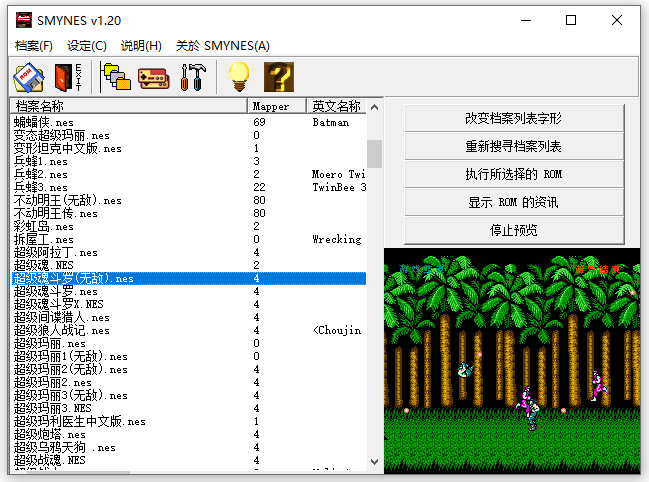Image resolution: width=649 pixels, height=482 pixels.
Task: Sort by the 档案名称 column header
Action: [x=129, y=106]
